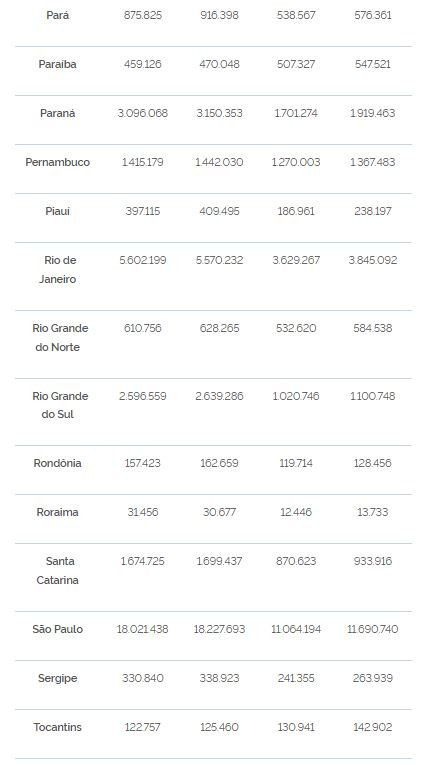
Task: Select the Roraima value 31.456
Action: click(142, 512)
